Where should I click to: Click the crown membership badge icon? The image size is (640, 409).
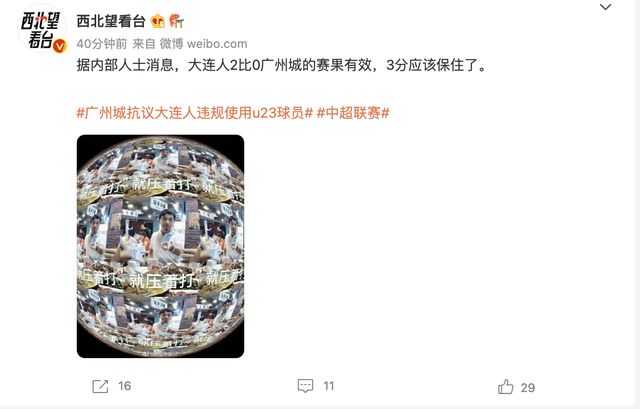[158, 21]
